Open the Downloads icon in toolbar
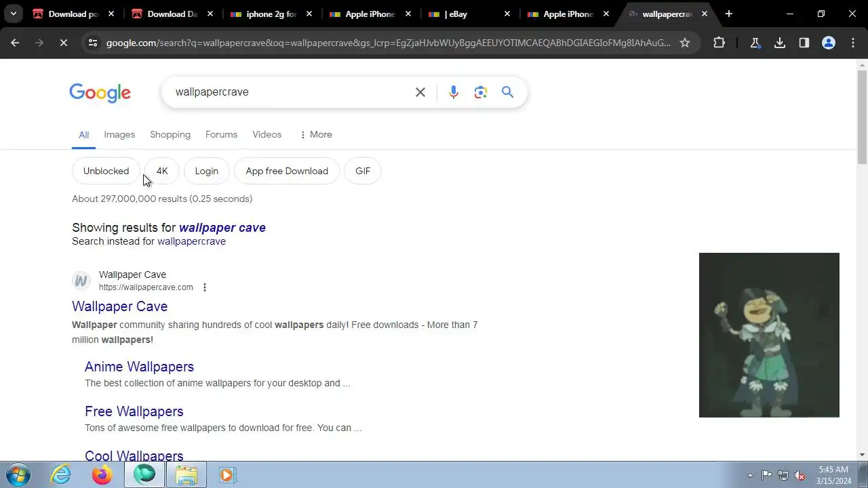 (780, 43)
